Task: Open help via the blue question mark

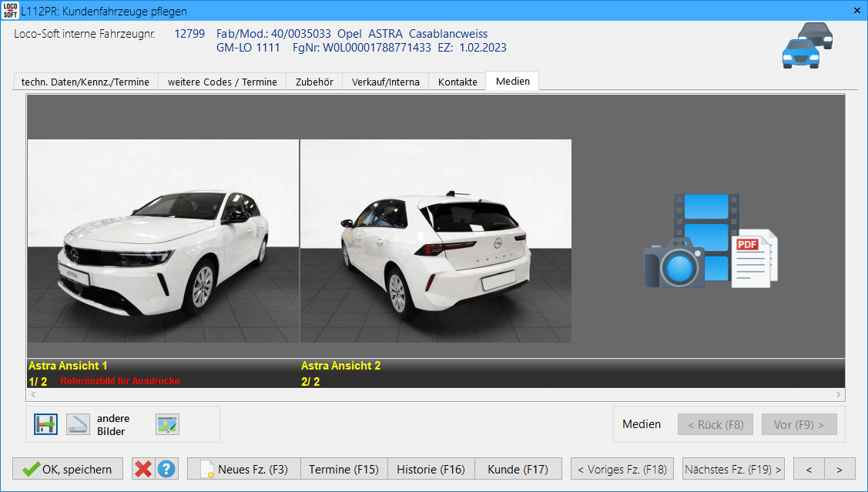Action: [166, 469]
